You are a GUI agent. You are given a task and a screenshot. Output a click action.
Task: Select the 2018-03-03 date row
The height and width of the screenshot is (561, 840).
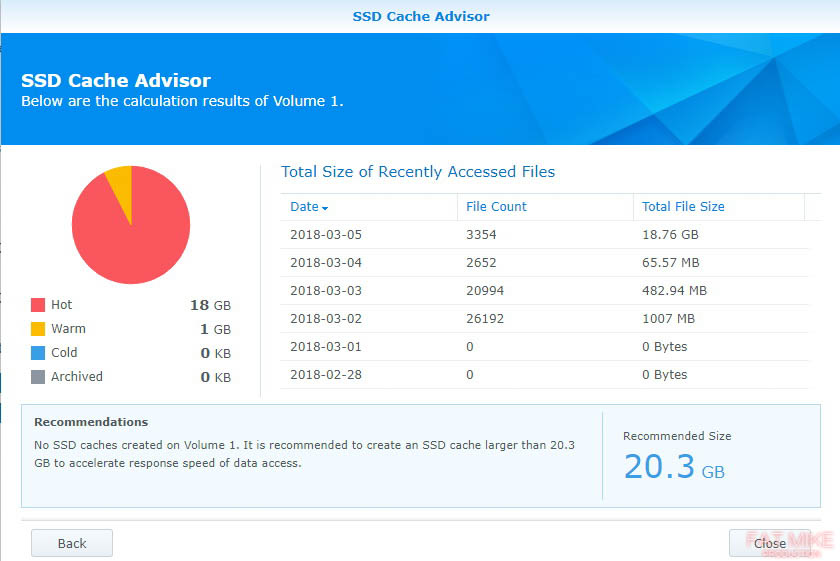[544, 290]
